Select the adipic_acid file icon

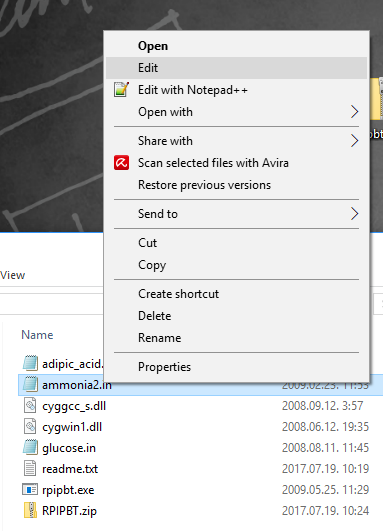(x=30, y=363)
